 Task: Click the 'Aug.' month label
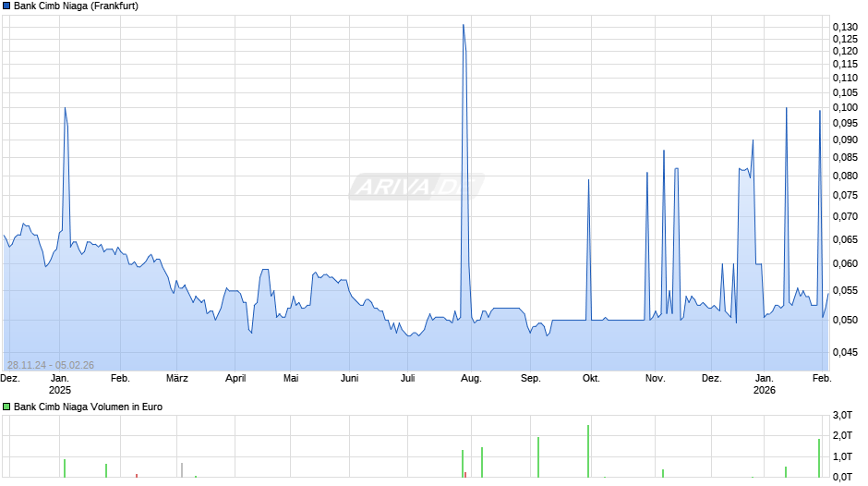pyautogui.click(x=471, y=379)
